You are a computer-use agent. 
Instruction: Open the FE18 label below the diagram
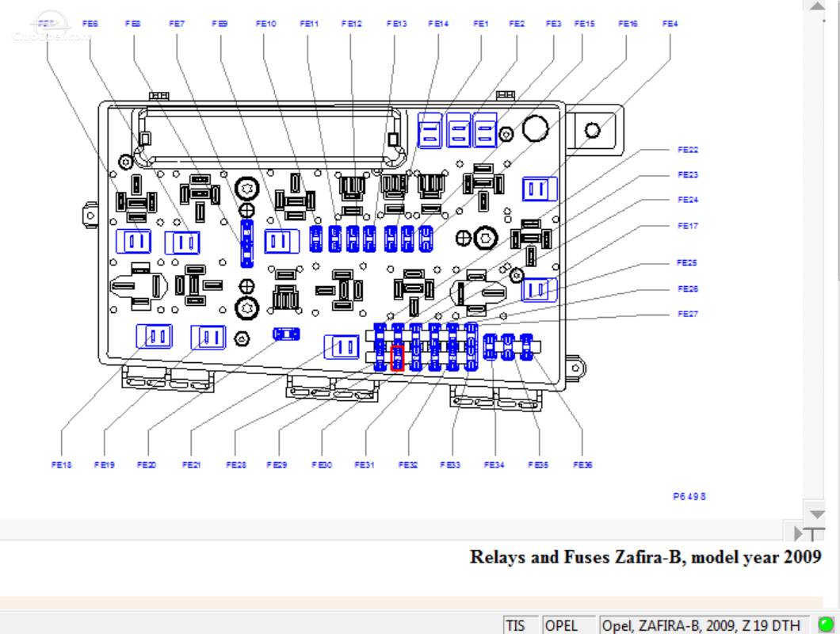[61, 464]
